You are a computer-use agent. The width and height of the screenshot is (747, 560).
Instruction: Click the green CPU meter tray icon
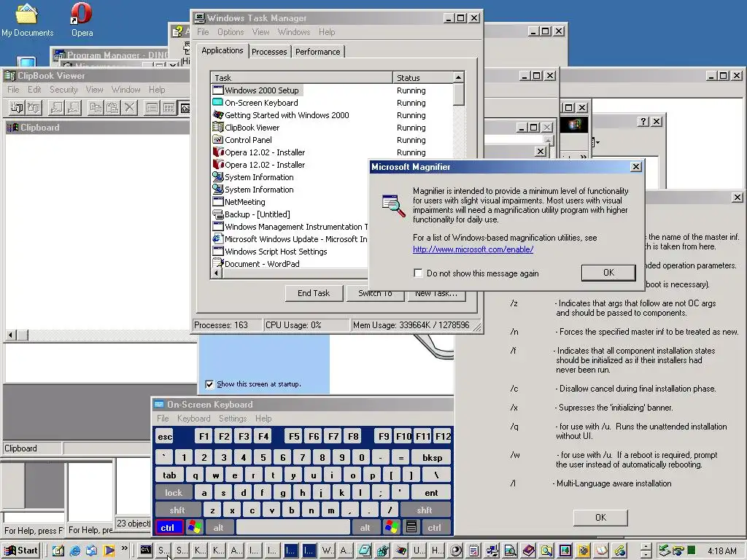click(x=692, y=551)
